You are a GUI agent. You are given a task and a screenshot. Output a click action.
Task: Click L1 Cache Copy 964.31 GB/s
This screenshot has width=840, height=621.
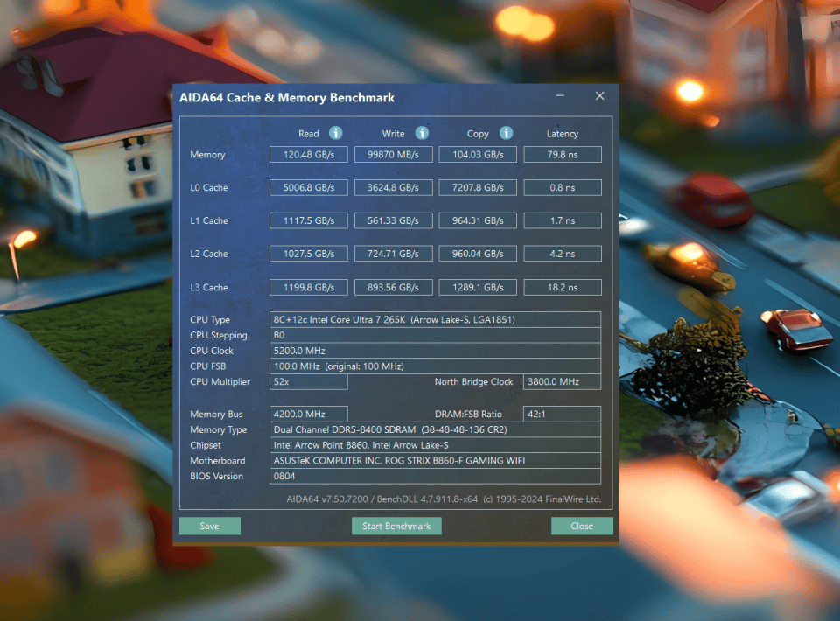tap(478, 220)
